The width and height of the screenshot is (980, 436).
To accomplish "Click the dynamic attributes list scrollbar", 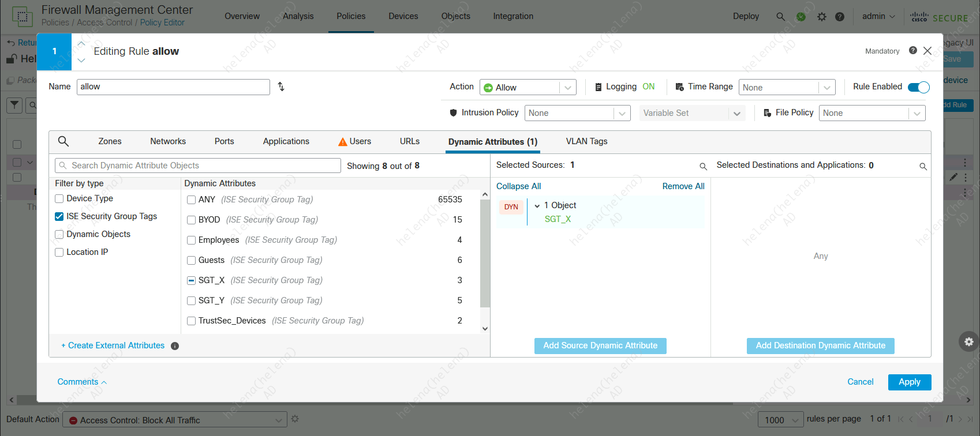I will click(x=485, y=254).
